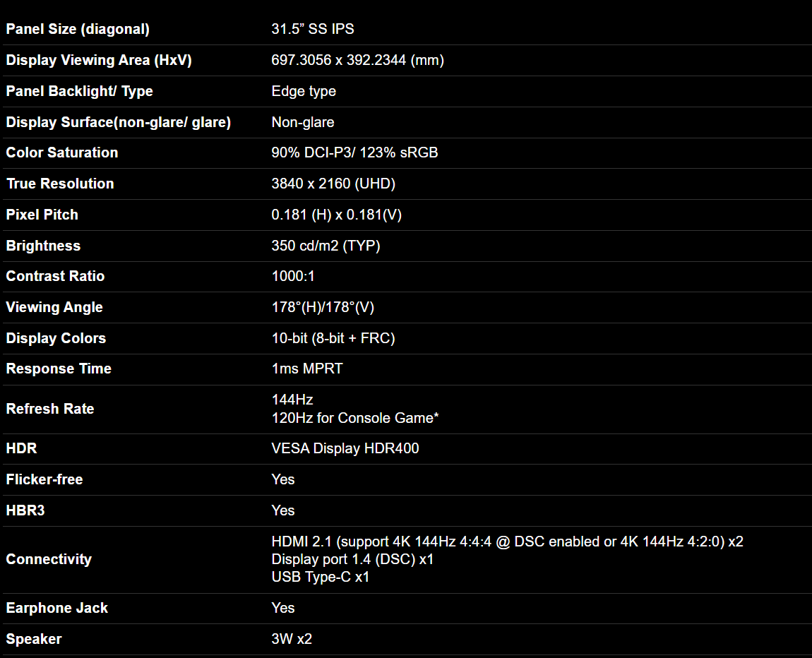Click the Color Saturation row label
The image size is (812, 658).
point(62,153)
